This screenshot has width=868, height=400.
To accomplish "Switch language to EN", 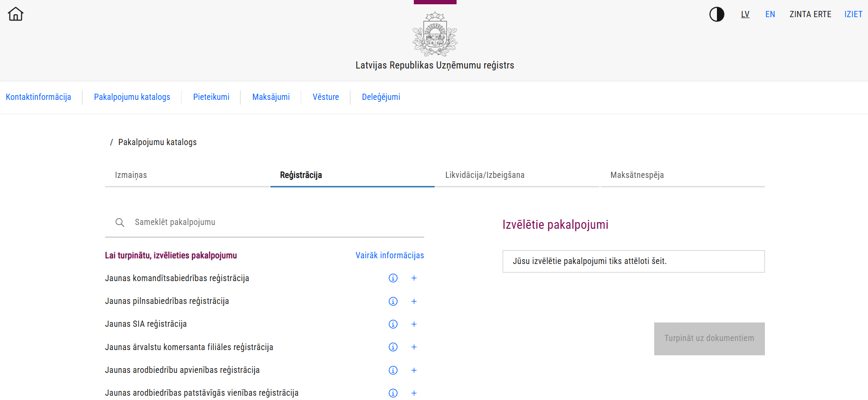I will [x=770, y=14].
